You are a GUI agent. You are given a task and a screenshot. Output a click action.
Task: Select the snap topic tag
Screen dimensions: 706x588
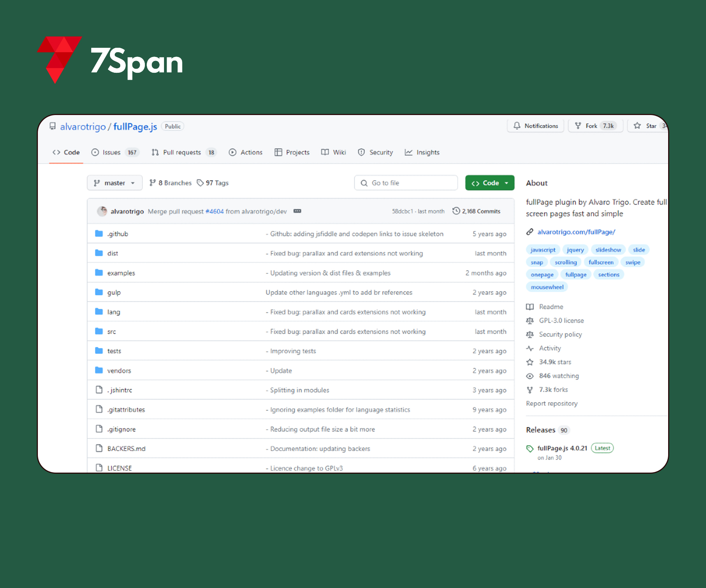point(537,262)
